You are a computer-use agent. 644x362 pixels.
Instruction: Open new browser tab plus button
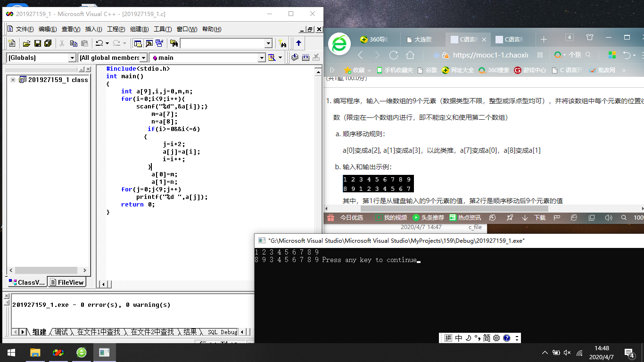click(x=544, y=40)
